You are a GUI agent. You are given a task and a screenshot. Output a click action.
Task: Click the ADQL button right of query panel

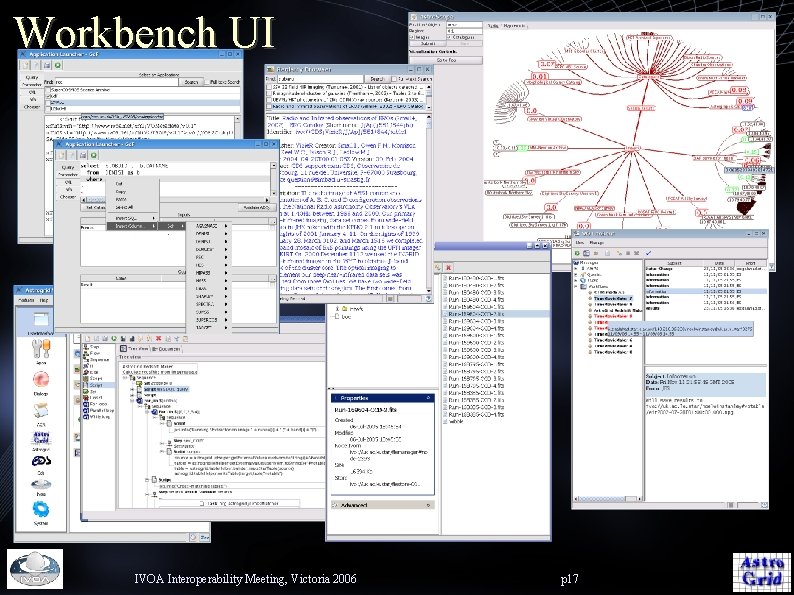click(x=256, y=208)
